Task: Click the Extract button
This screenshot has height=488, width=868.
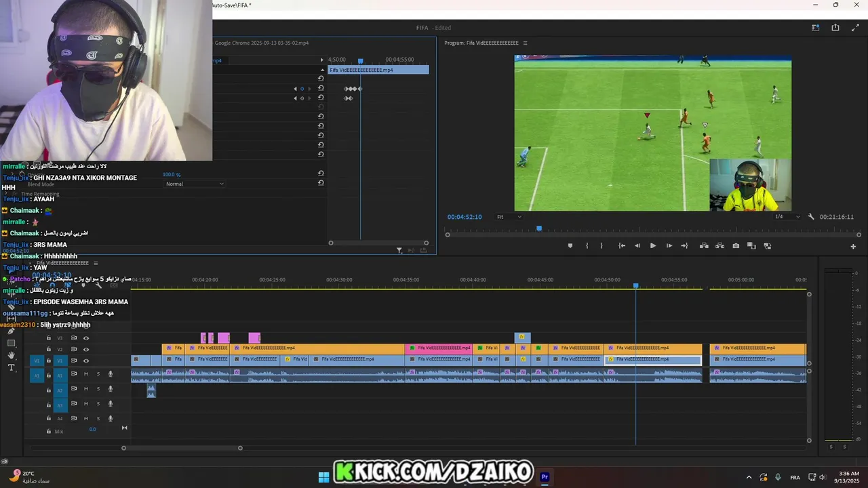Action: pyautogui.click(x=719, y=246)
